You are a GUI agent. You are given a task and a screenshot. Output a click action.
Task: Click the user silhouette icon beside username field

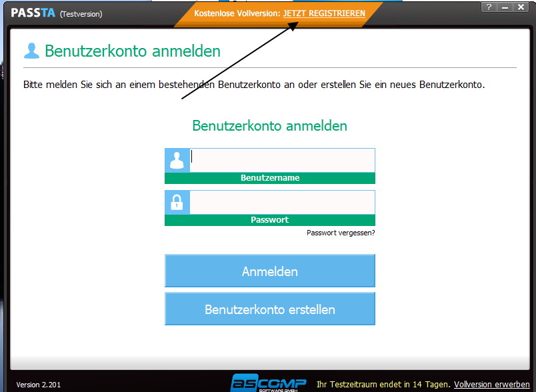pos(177,160)
